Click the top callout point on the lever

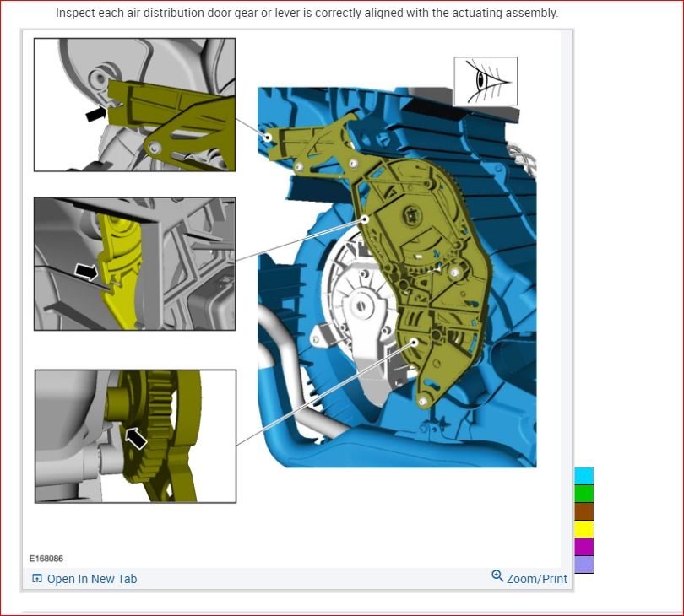pos(268,138)
